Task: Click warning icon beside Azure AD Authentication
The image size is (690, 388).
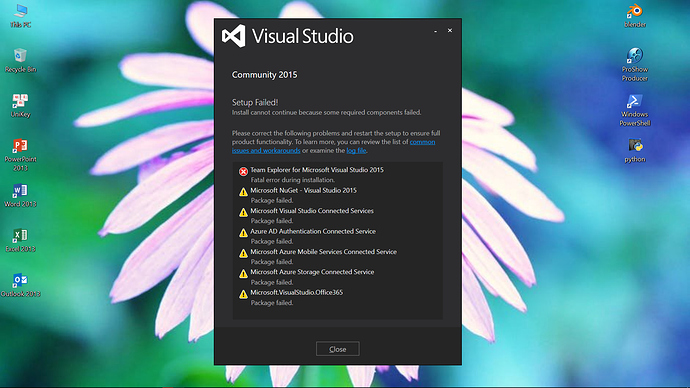Action: click(243, 233)
